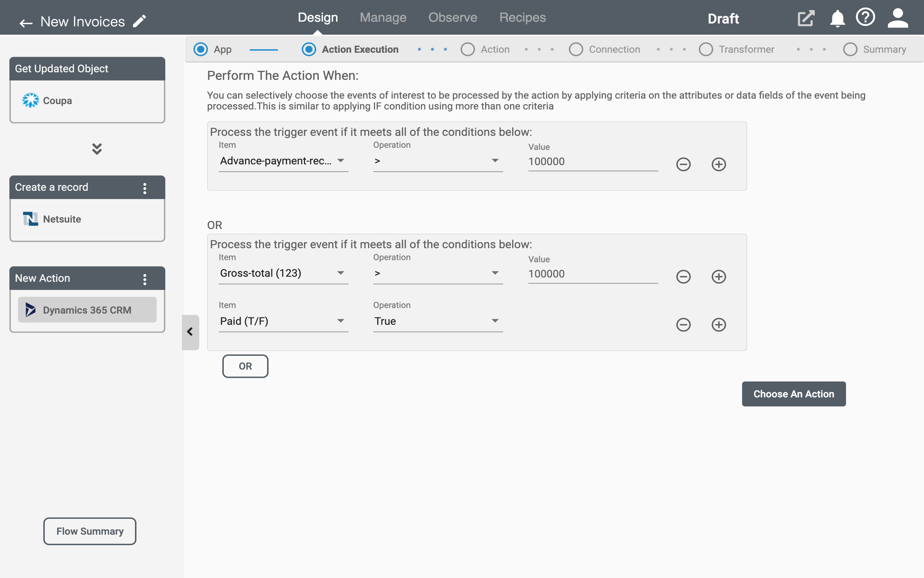Click the OR button
This screenshot has height=578, width=924.
pos(245,366)
